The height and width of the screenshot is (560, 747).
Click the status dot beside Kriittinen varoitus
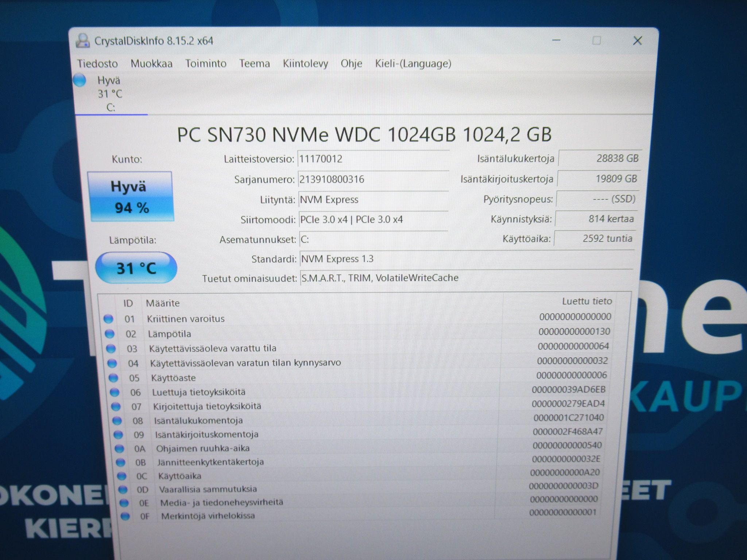point(108,319)
